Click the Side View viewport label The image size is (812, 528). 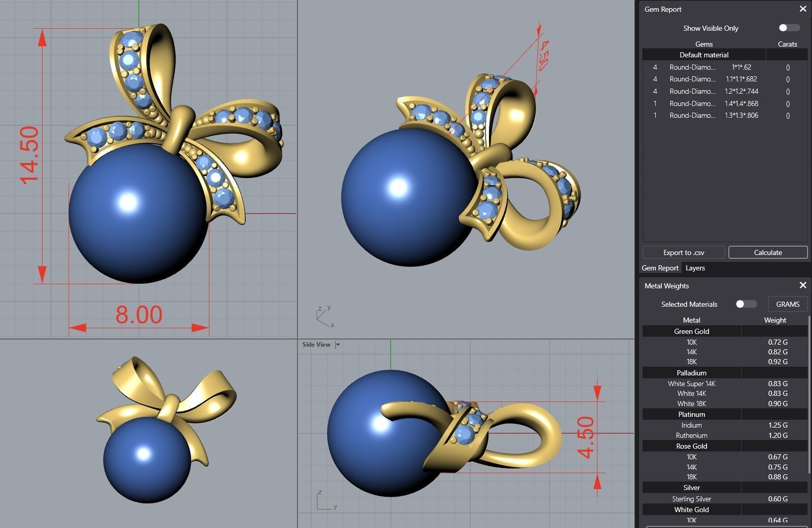pos(316,345)
